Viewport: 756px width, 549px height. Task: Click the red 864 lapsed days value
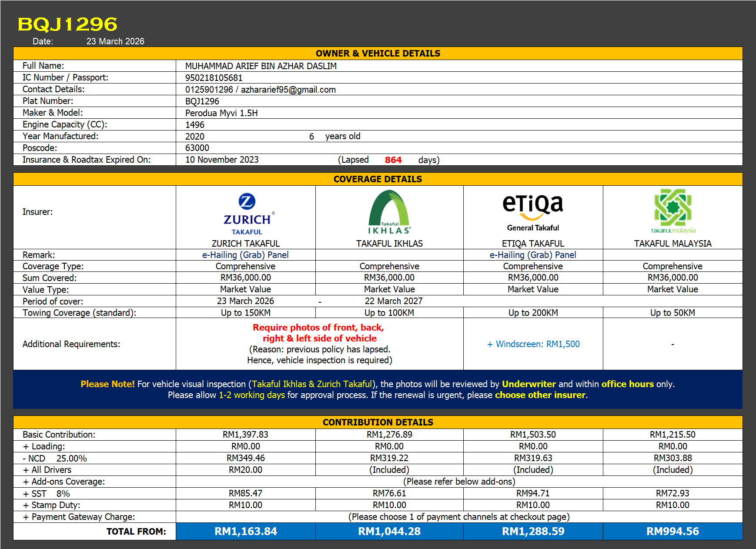point(393,160)
